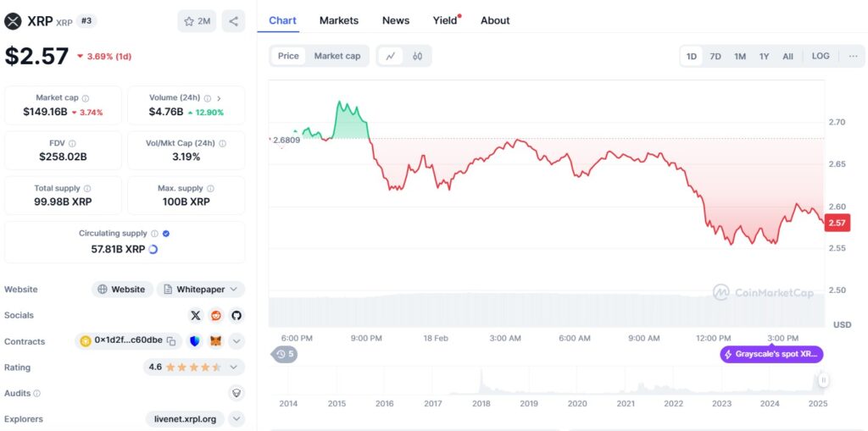Add XRP to watchlist via star button
The height and width of the screenshot is (431, 868).
pyautogui.click(x=197, y=21)
